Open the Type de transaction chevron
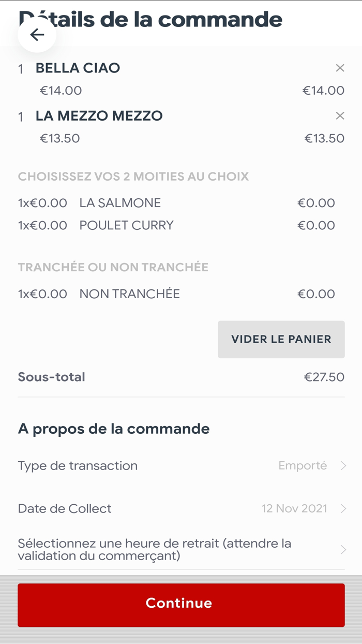The width and height of the screenshot is (362, 644). [x=343, y=466]
